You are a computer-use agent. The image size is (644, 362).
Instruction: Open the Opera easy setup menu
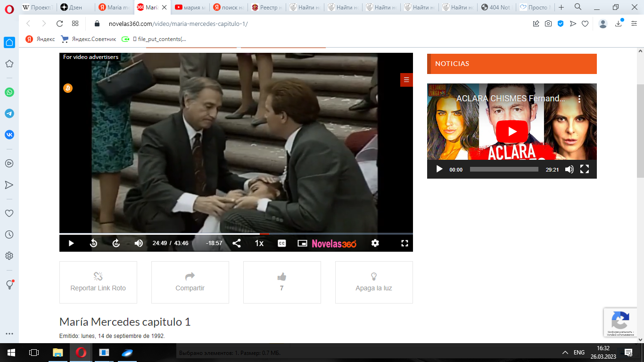pos(634,24)
